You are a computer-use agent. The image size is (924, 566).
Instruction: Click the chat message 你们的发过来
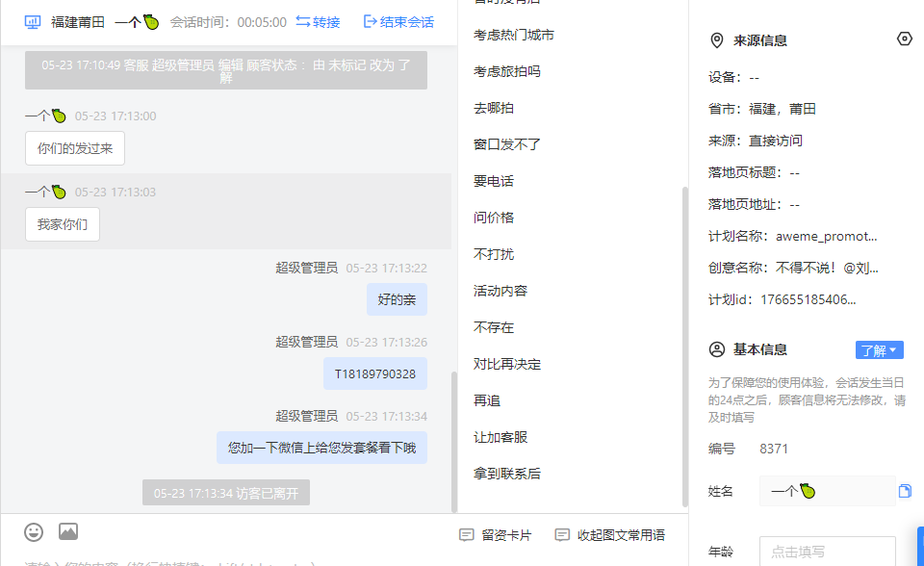75,148
